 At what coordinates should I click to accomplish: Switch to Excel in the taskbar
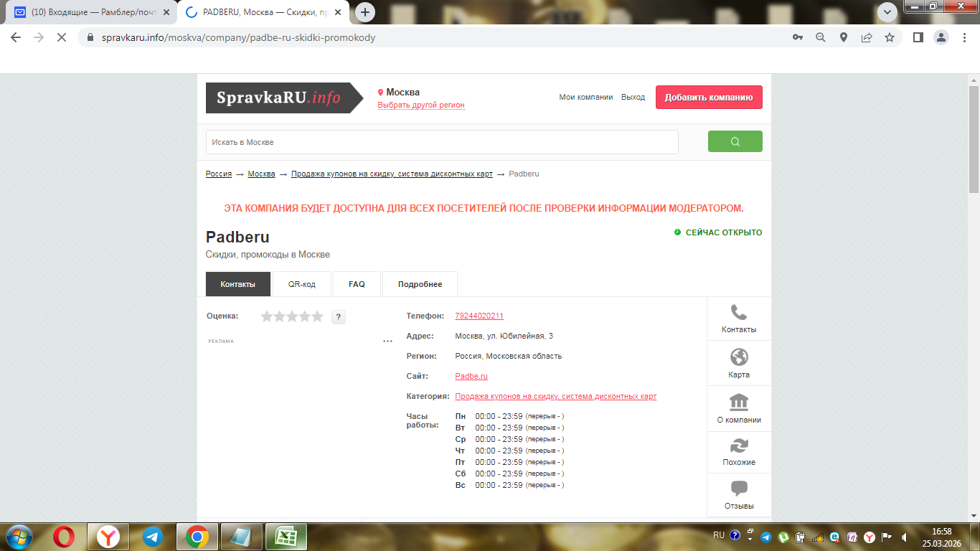pyautogui.click(x=286, y=537)
